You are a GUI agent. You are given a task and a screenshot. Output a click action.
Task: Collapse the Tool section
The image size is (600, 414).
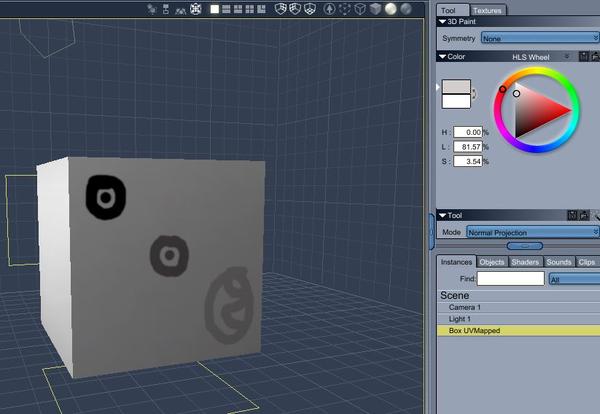click(442, 216)
